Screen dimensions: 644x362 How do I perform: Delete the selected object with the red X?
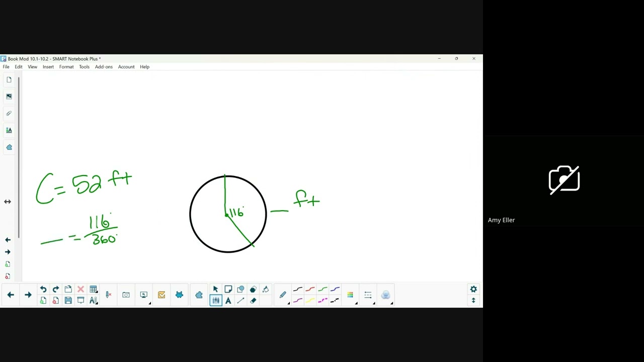pyautogui.click(x=80, y=289)
